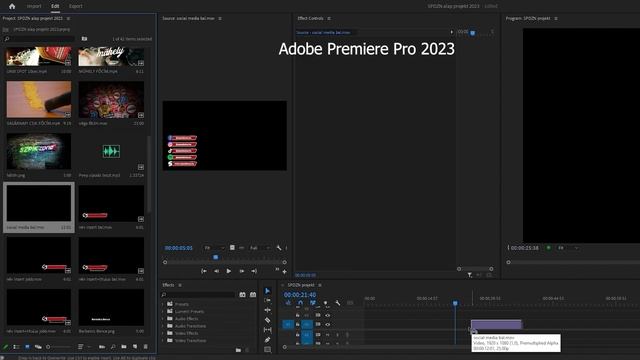Switch Project panel to Freeform View

[x=38, y=347]
